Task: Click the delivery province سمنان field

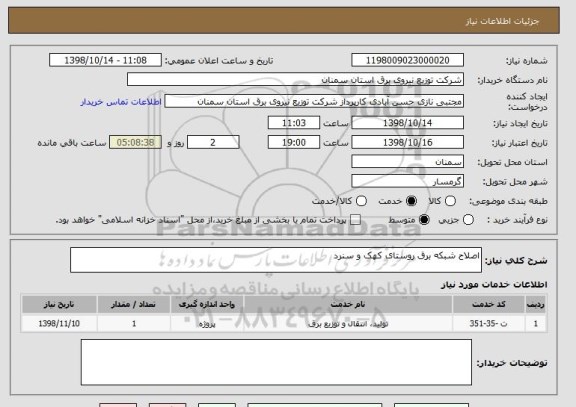Action: [407, 162]
